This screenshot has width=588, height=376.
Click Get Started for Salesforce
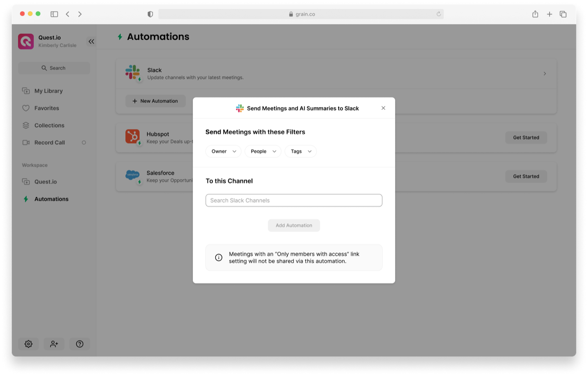[x=526, y=176]
